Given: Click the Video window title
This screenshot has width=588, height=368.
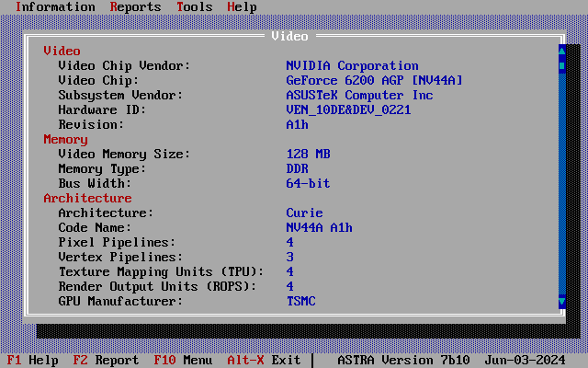Looking at the screenshot, I should pos(289,37).
